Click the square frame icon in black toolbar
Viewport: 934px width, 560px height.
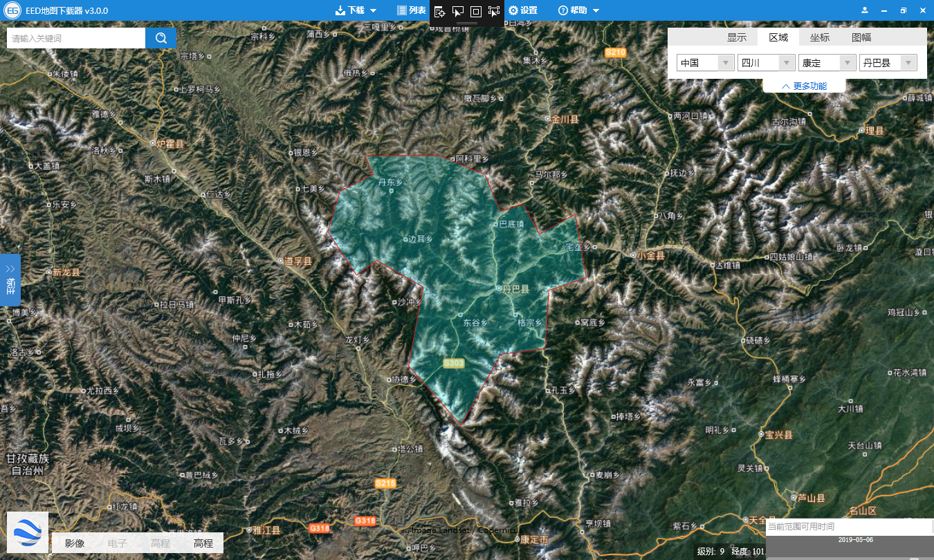tap(475, 11)
